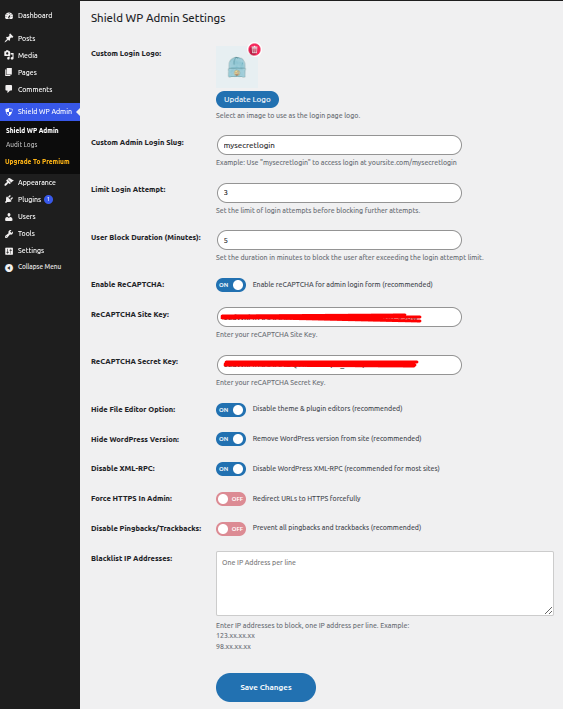Focus Limit Login Attempt field
The image size is (563, 709).
(339, 193)
